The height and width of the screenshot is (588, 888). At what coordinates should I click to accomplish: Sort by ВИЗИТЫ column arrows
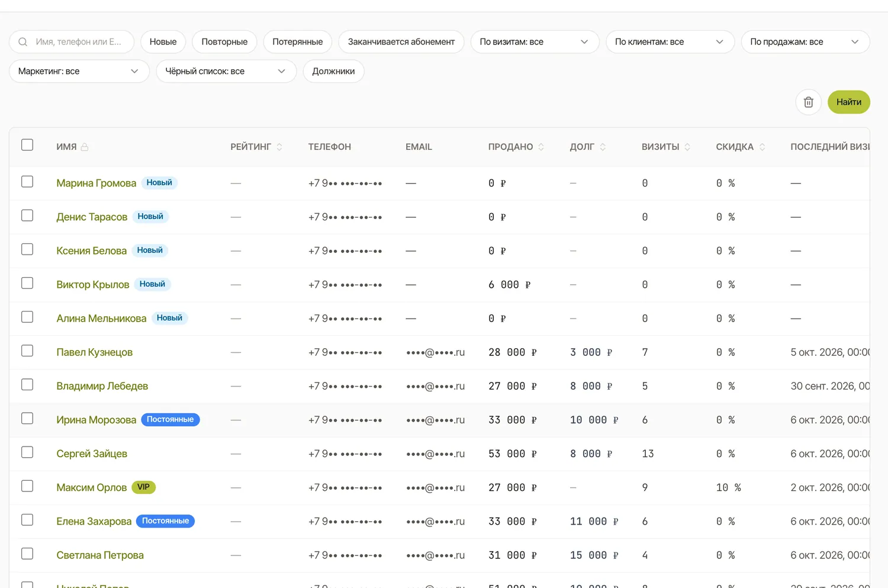click(x=687, y=147)
